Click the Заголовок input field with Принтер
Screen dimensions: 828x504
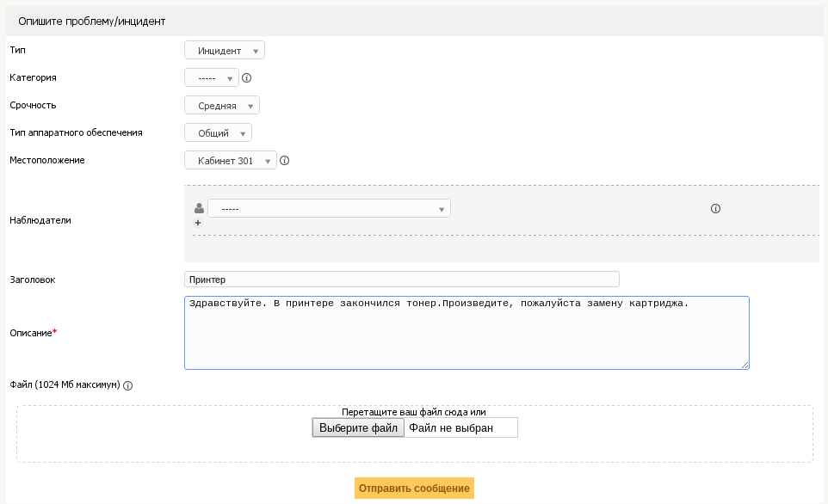[402, 280]
